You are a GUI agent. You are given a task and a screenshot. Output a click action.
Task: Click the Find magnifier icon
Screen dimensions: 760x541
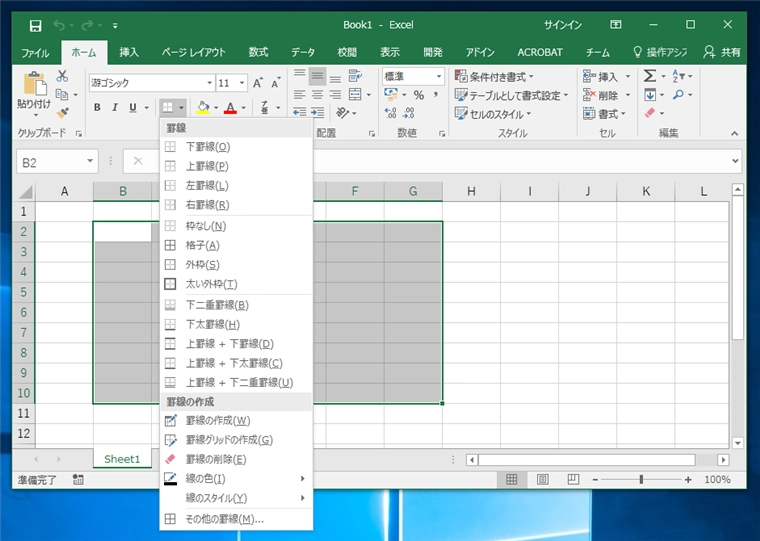pyautogui.click(x=678, y=95)
